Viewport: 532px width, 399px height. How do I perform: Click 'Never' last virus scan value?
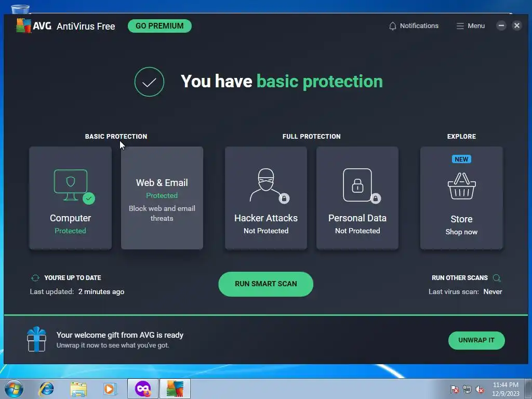pyautogui.click(x=493, y=291)
